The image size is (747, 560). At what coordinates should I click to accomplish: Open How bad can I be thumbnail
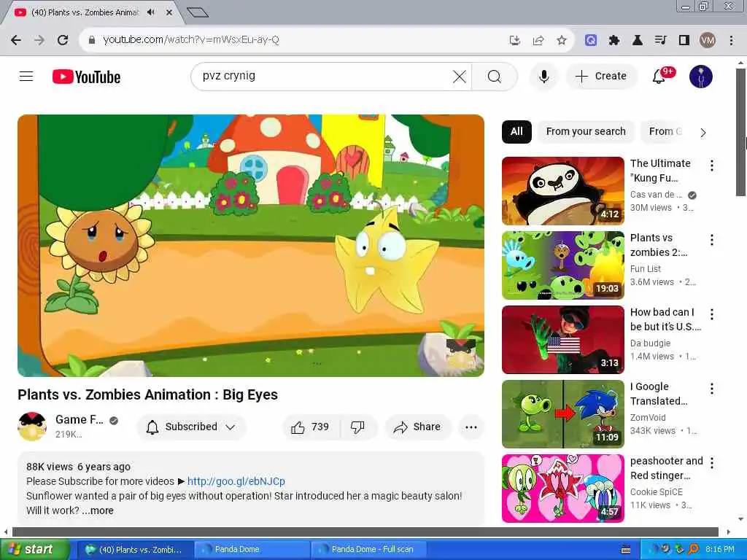pyautogui.click(x=562, y=340)
